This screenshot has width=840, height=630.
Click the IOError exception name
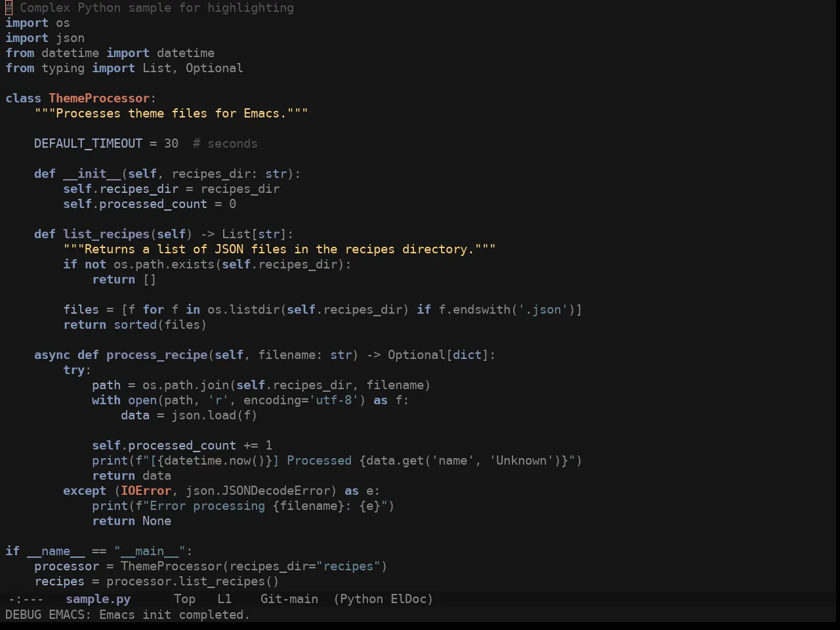[x=146, y=491]
